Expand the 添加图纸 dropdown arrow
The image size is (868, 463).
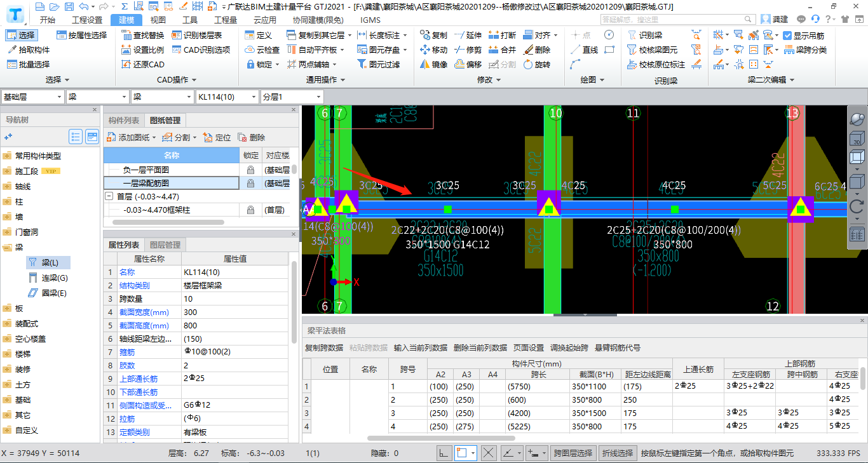tap(155, 137)
